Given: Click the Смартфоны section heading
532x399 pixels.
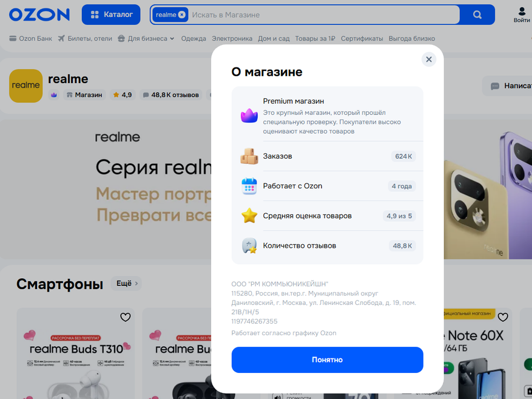Looking at the screenshot, I should [x=59, y=284].
